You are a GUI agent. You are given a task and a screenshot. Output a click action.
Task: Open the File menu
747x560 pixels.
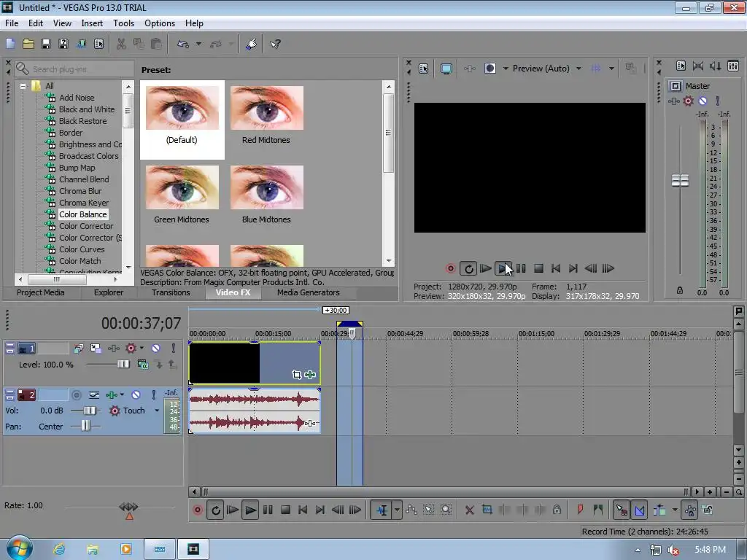click(x=12, y=23)
